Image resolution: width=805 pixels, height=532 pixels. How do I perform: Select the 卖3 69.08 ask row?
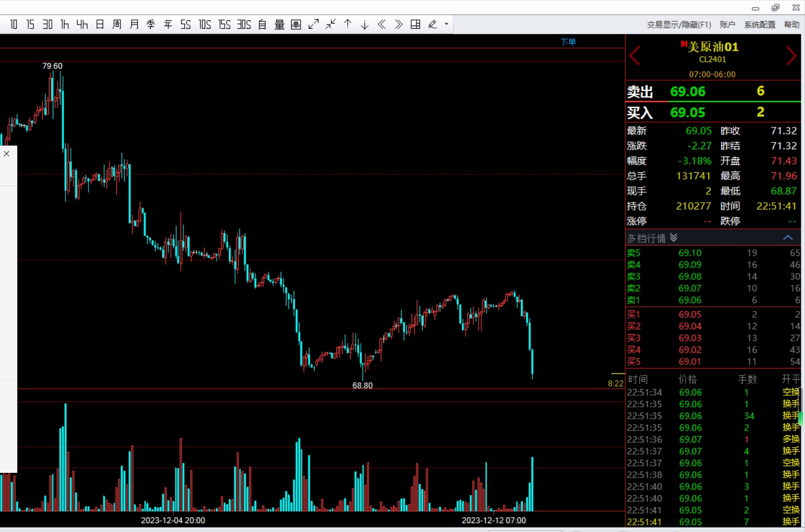pos(713,276)
